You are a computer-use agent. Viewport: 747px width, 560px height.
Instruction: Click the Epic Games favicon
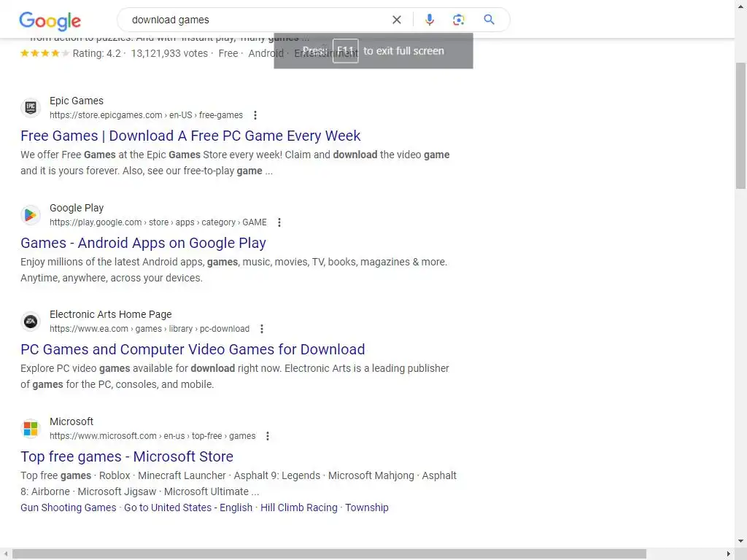31,108
